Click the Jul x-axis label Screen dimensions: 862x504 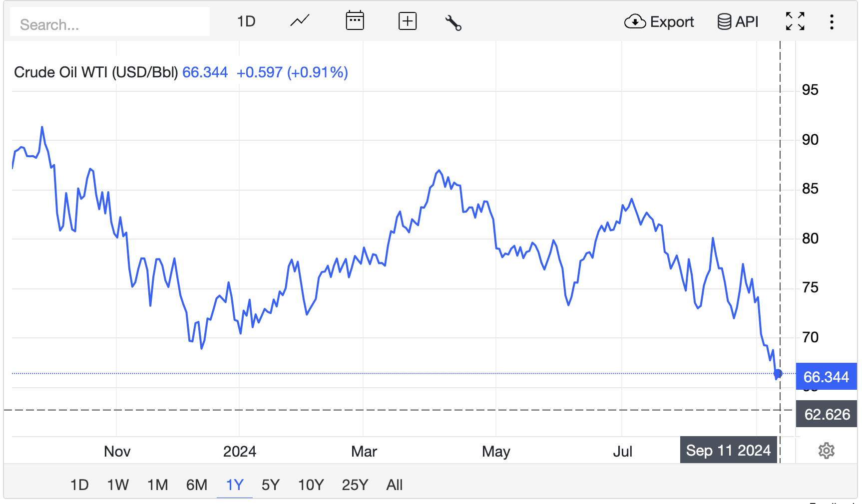[622, 451]
